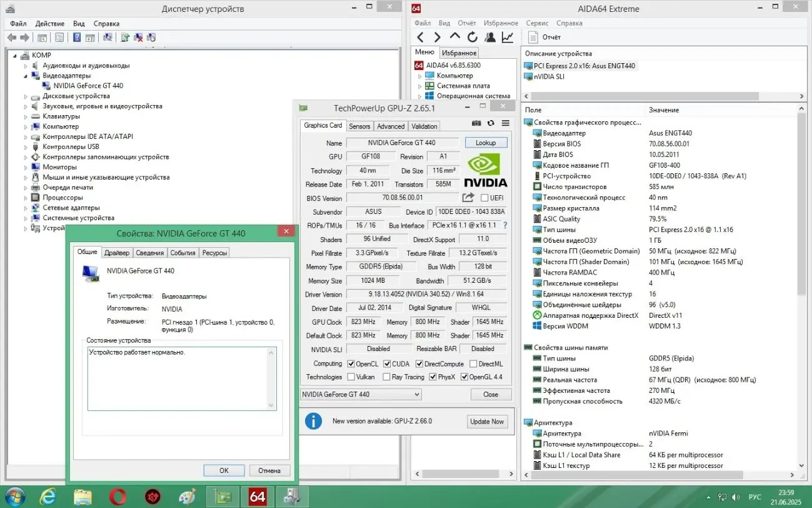Expand the Клавиатуры node
Screen dimensions: 812x508
pyautogui.click(x=26, y=116)
